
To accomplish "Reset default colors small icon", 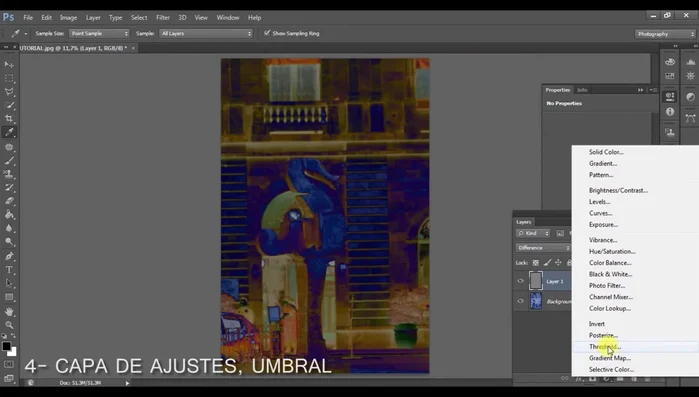I will pyautogui.click(x=4, y=336).
